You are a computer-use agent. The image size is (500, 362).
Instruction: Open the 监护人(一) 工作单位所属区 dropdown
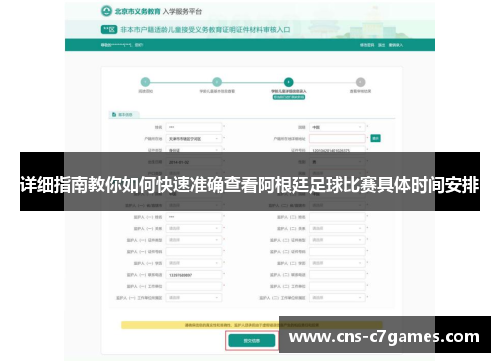coord(194,298)
